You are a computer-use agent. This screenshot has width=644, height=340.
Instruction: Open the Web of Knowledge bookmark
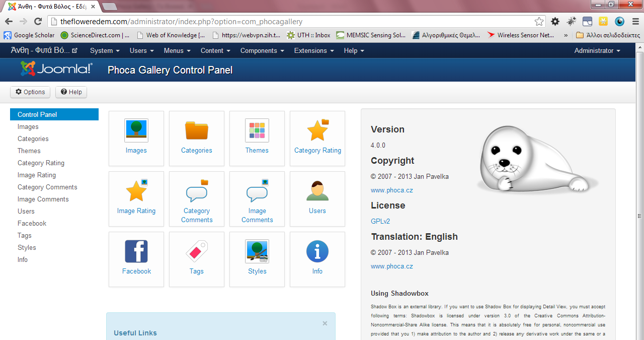[x=171, y=35]
